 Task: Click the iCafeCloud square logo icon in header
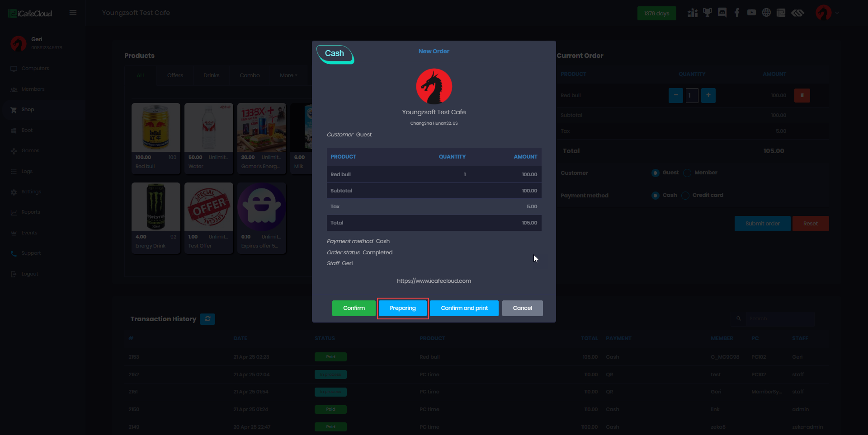(781, 13)
